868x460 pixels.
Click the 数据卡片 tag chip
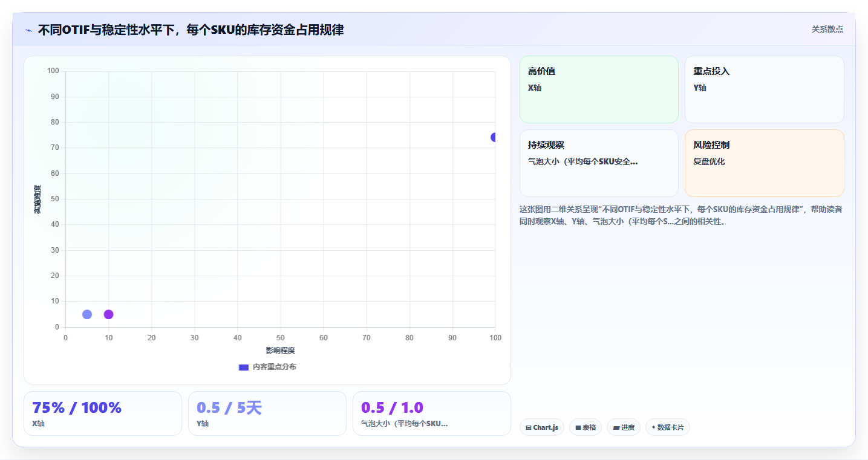coord(668,427)
